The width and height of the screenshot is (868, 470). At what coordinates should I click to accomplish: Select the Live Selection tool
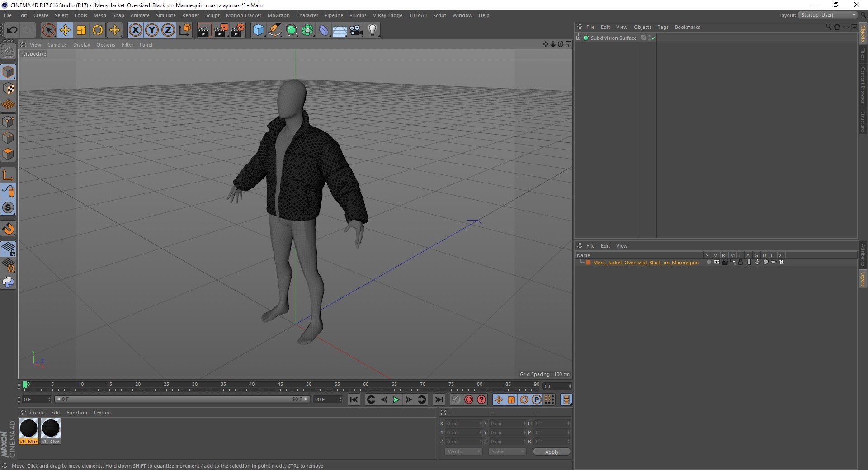(x=48, y=30)
